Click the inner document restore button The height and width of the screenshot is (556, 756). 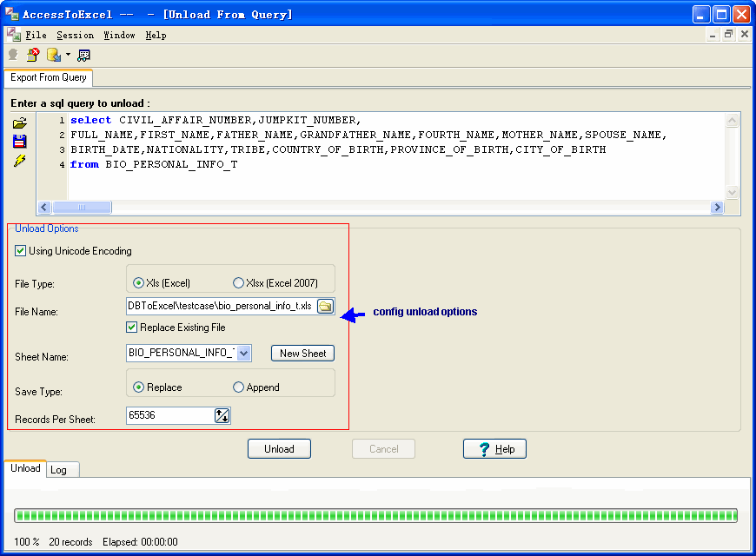(728, 34)
